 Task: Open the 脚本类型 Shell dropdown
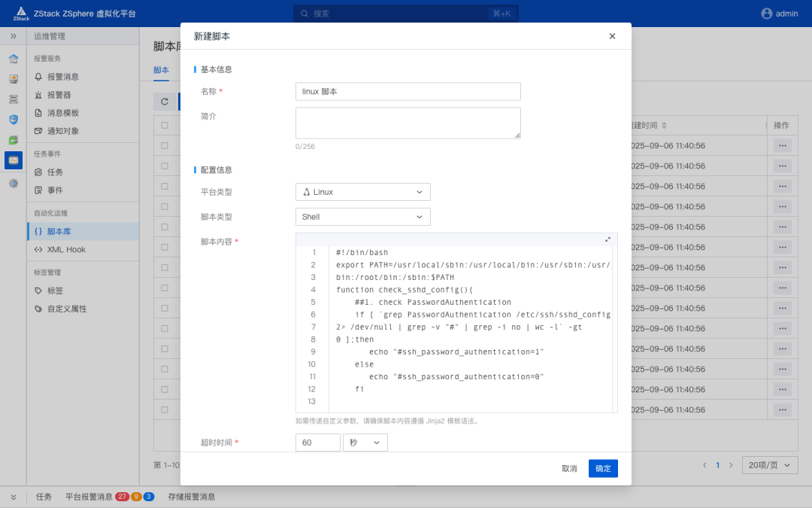tap(362, 217)
